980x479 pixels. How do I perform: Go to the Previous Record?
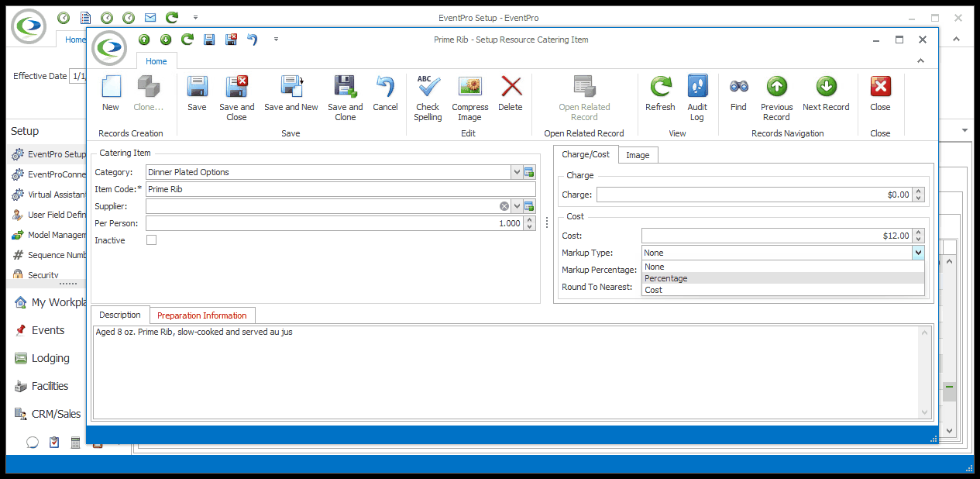point(776,98)
